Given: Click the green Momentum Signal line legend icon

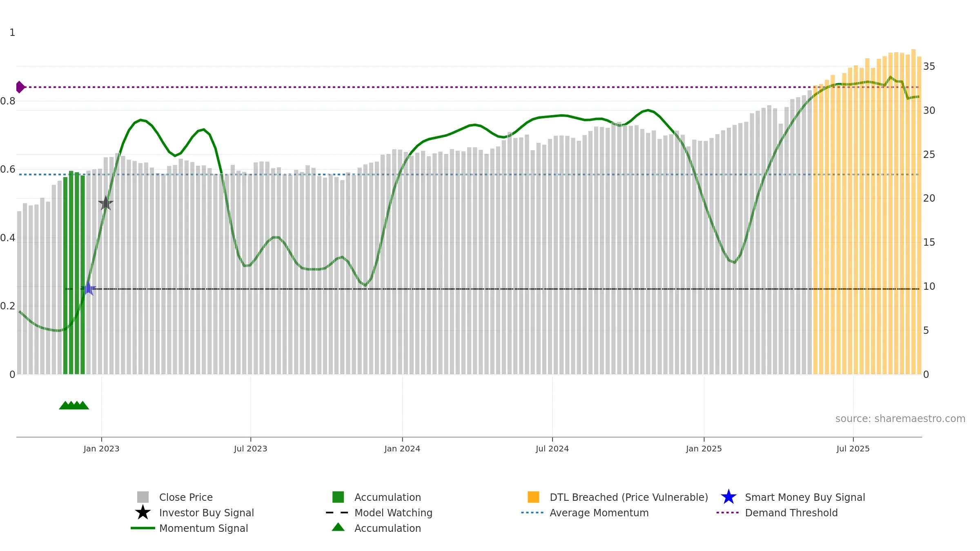Looking at the screenshot, I should pyautogui.click(x=143, y=528).
